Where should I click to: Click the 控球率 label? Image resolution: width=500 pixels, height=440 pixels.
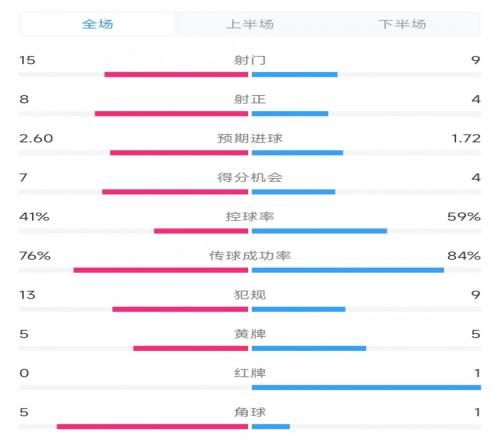[250, 217]
